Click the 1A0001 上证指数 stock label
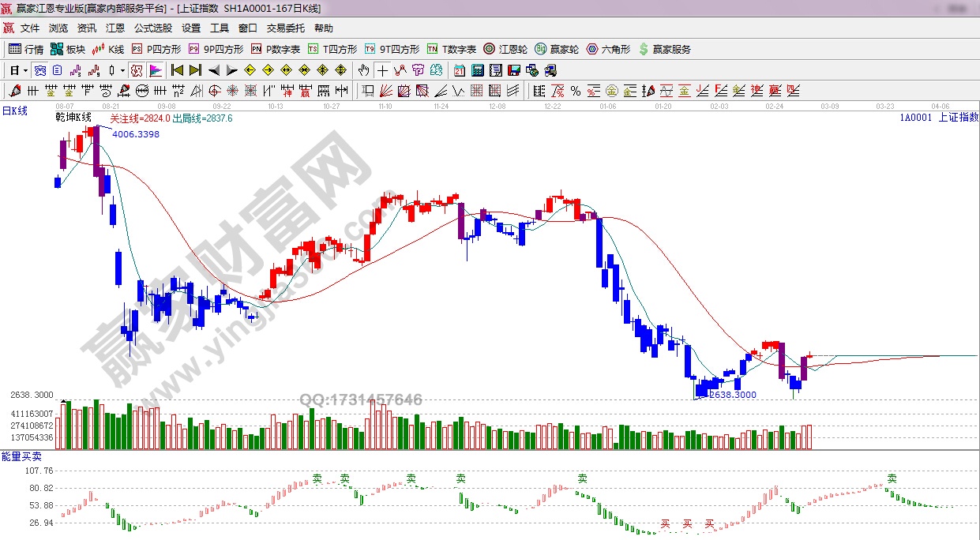This screenshot has height=540, width=980. [x=939, y=118]
